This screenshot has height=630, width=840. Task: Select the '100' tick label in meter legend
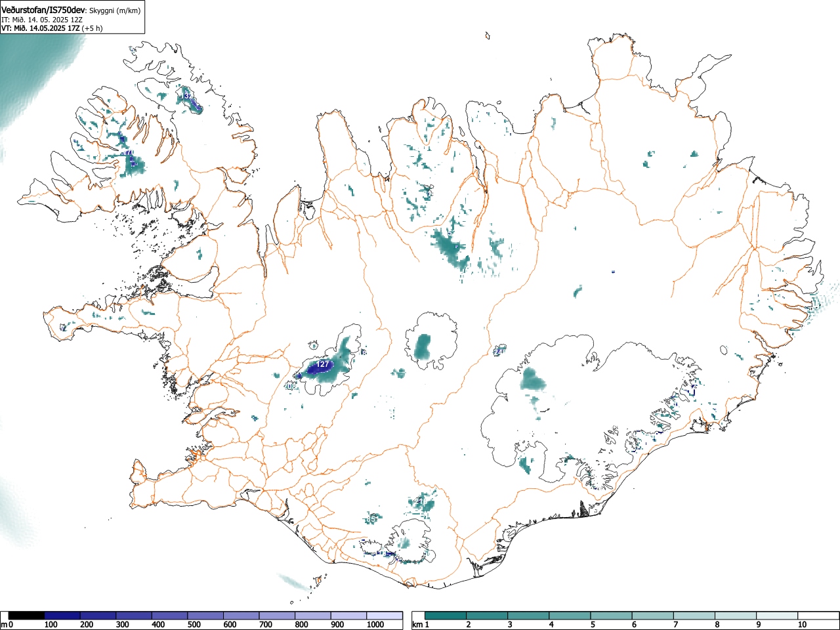coord(51,625)
